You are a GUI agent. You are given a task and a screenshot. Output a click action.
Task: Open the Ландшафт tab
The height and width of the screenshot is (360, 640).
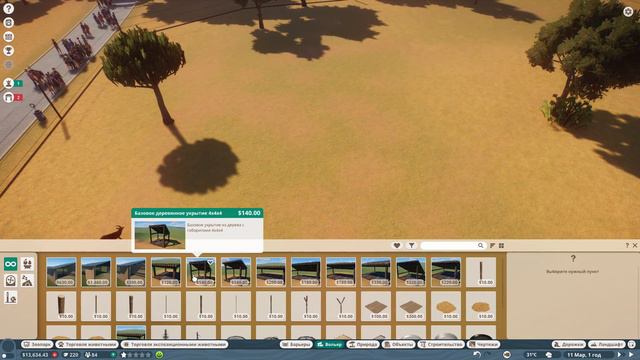(607, 344)
